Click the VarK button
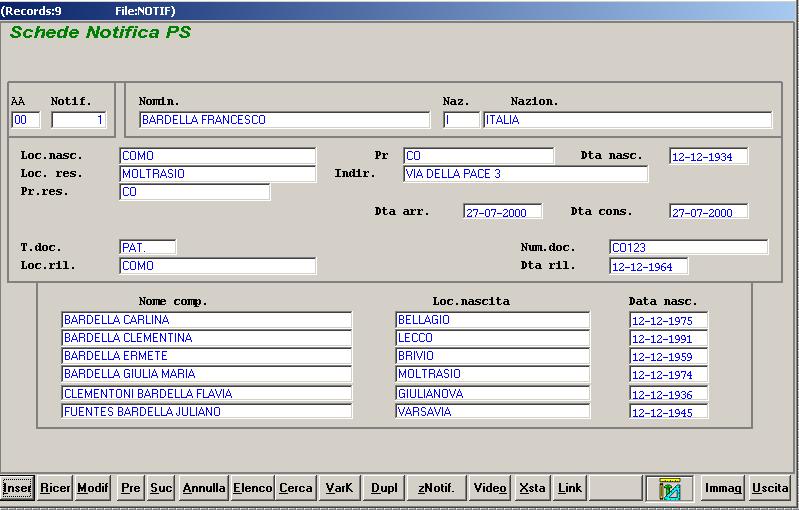The image size is (799, 510). pos(339,488)
